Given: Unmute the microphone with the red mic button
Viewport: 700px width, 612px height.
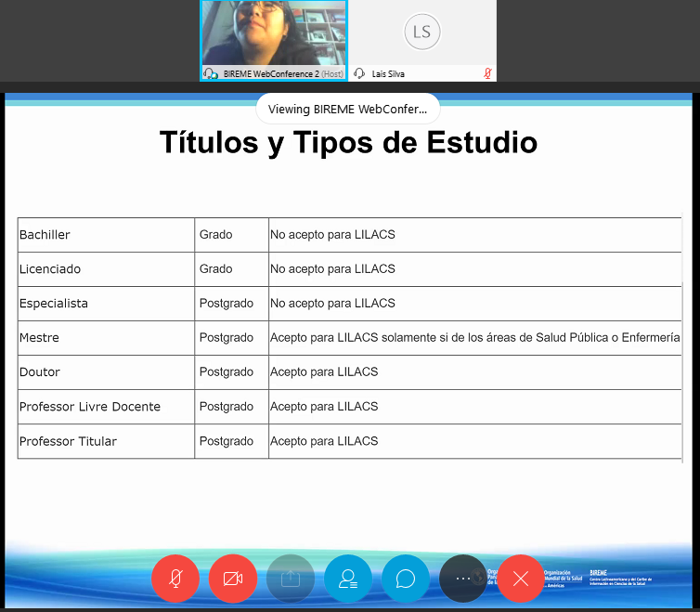Looking at the screenshot, I should pos(175,579).
